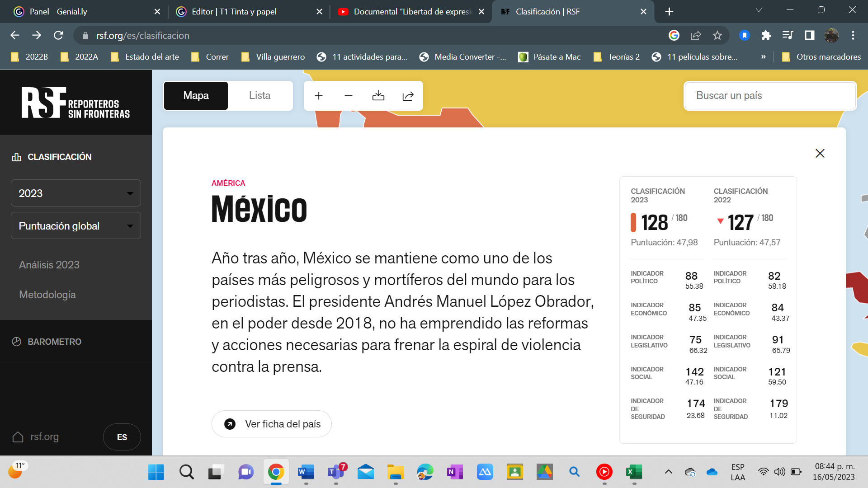Expand the Puntuación global dropdown
868x488 pixels.
(75, 226)
